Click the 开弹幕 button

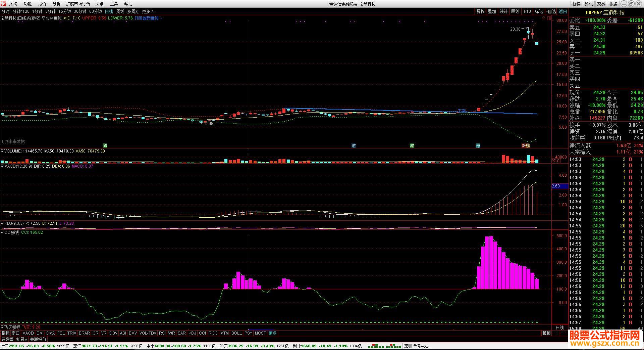7,340
